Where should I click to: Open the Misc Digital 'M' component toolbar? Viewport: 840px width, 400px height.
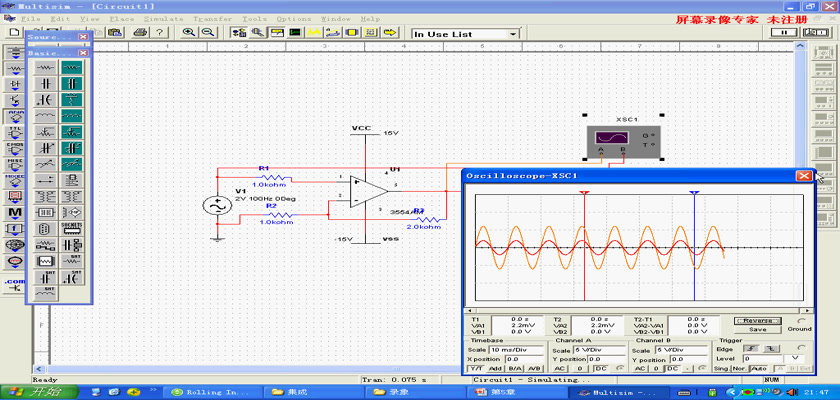(14, 214)
